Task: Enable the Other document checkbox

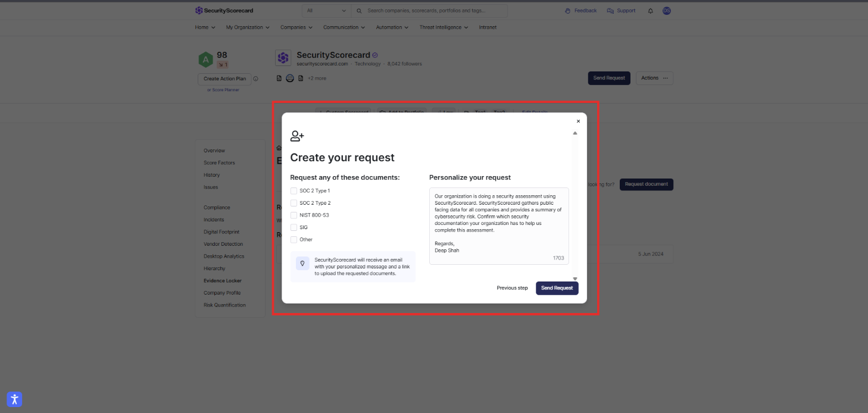Action: (x=294, y=239)
